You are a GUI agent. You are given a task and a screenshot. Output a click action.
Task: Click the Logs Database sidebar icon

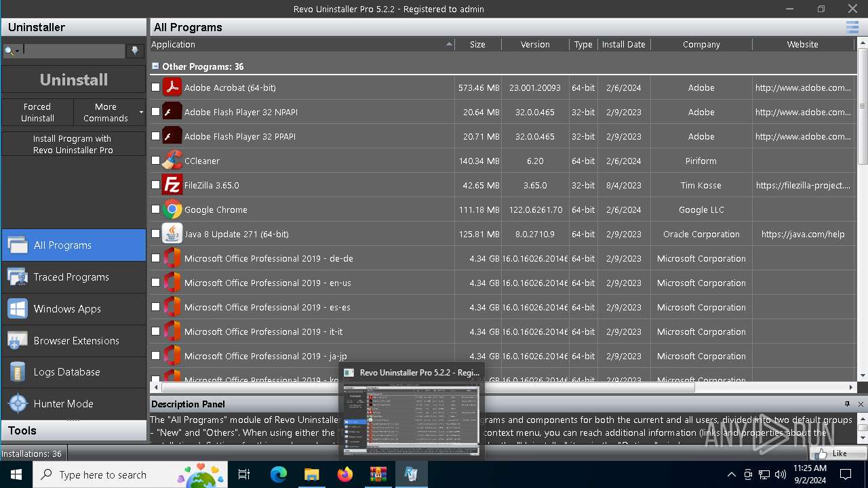[18, 372]
